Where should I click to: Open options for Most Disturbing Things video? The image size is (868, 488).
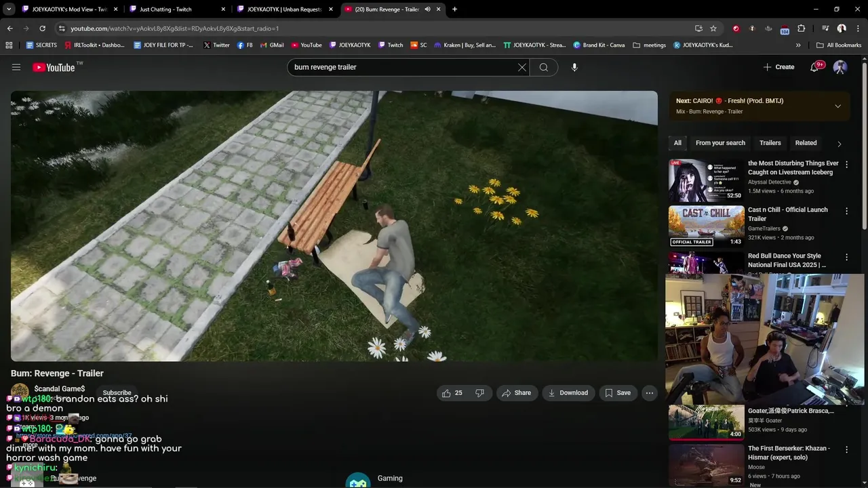click(846, 165)
